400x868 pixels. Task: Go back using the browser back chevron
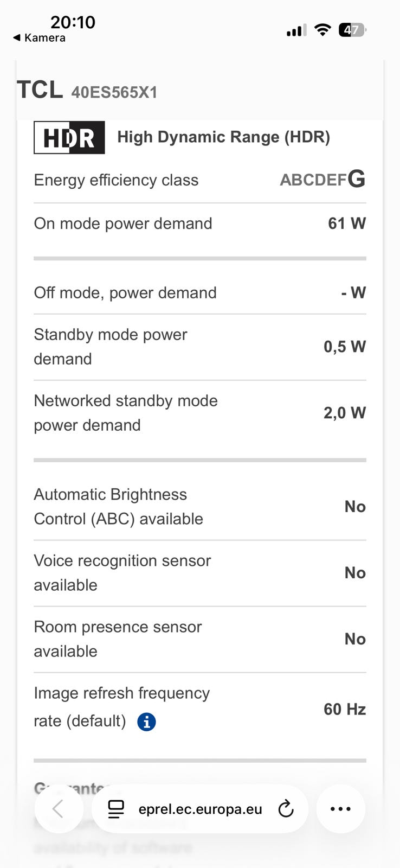click(59, 809)
